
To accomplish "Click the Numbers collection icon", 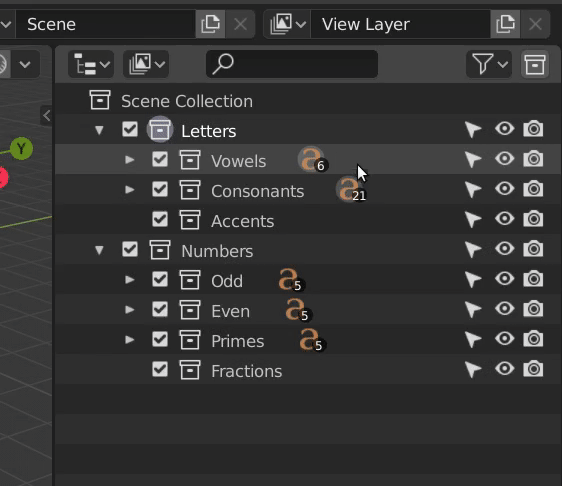I will (x=160, y=249).
